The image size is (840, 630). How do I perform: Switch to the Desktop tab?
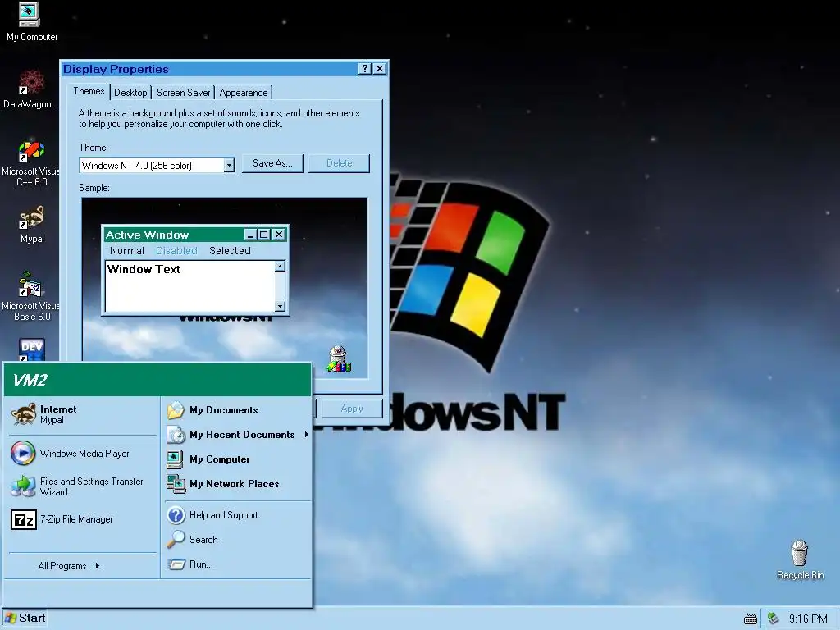130,93
